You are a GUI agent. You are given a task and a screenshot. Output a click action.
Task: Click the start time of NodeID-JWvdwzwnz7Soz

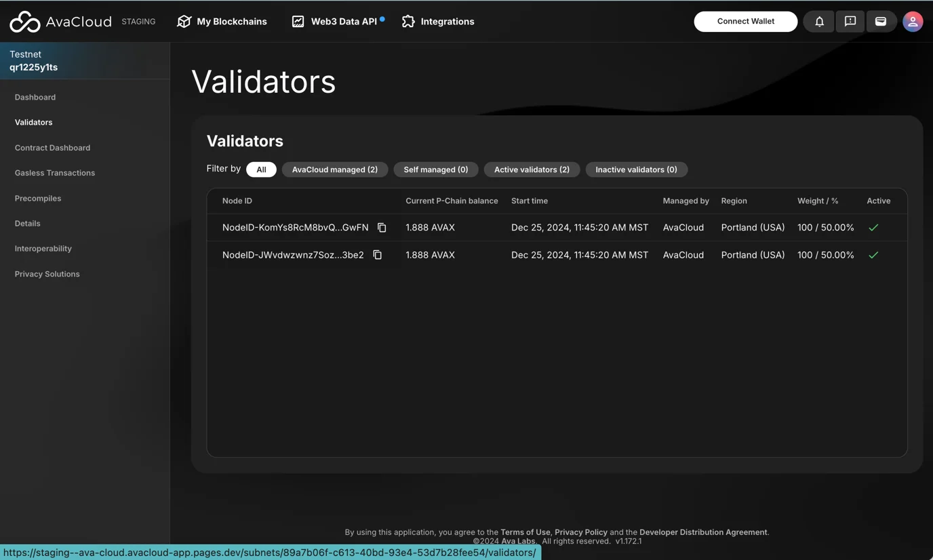580,255
